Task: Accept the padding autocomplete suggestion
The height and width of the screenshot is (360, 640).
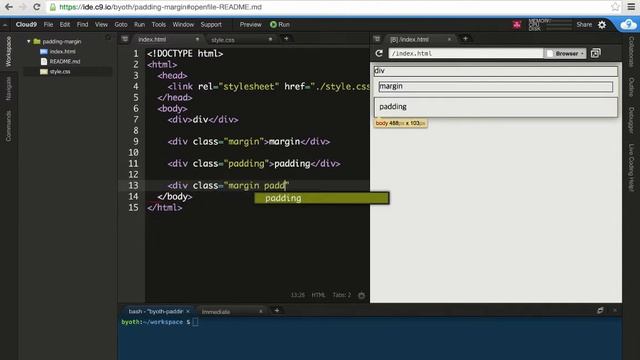Action: pyautogui.click(x=322, y=198)
